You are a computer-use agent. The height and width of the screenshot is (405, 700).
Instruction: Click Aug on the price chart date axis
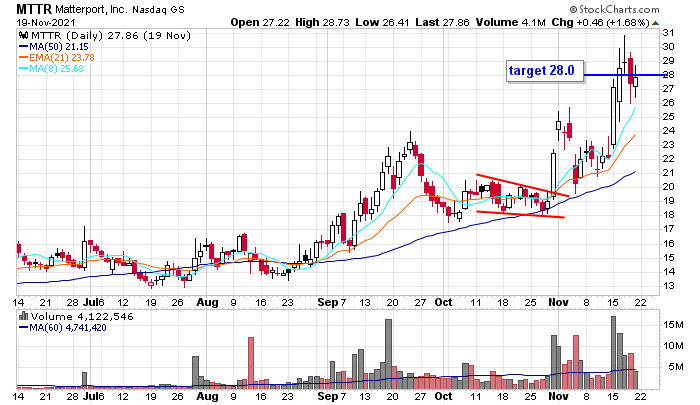click(207, 302)
